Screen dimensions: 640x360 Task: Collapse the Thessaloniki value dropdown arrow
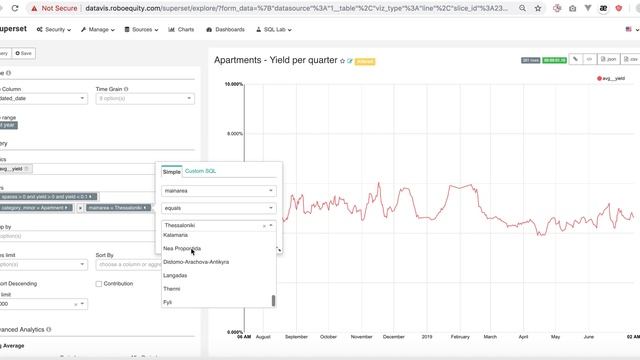pos(271,225)
